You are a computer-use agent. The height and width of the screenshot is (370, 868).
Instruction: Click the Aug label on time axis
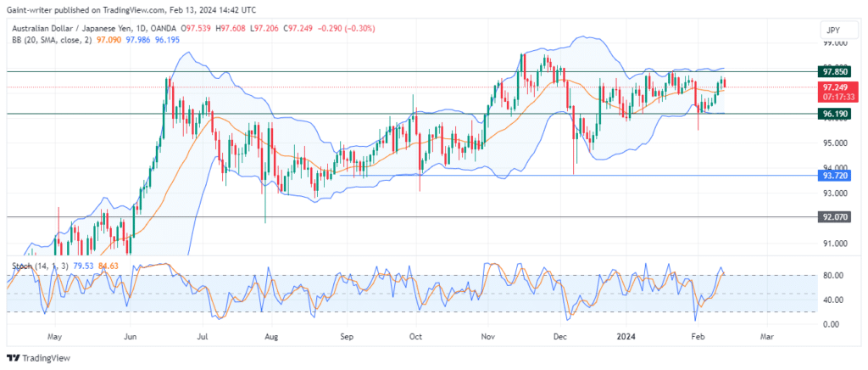click(270, 336)
